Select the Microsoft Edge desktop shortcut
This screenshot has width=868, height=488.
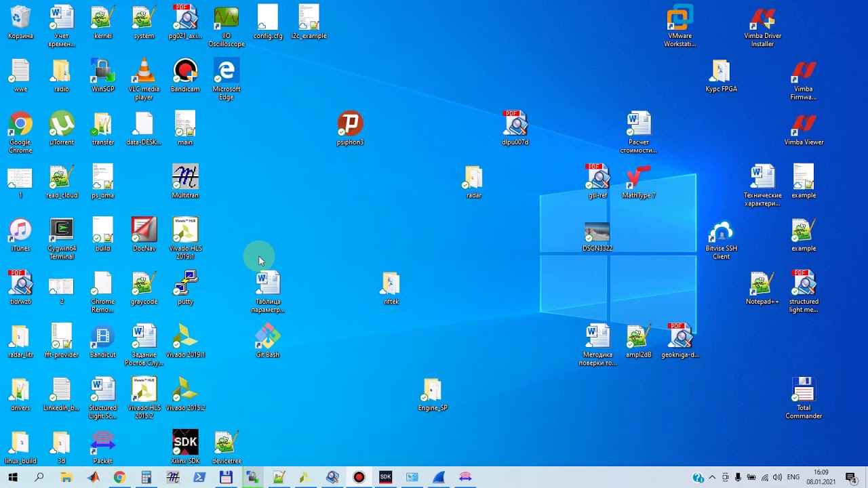(x=226, y=79)
